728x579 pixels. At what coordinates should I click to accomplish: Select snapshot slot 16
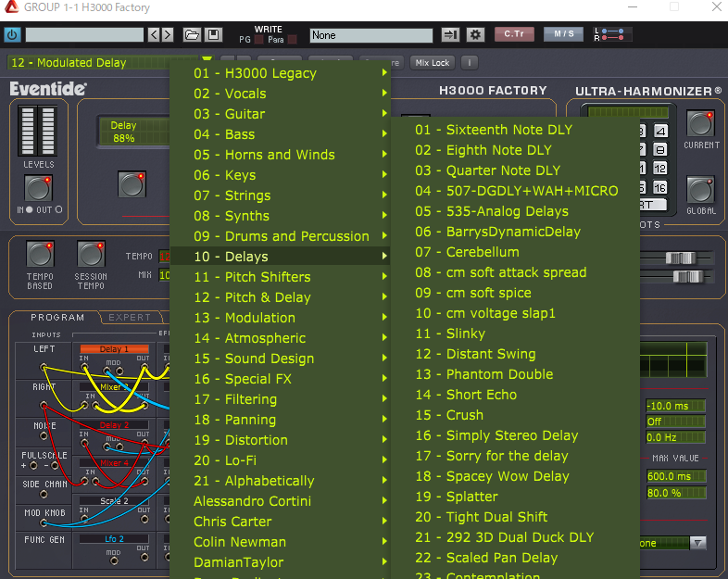660,187
